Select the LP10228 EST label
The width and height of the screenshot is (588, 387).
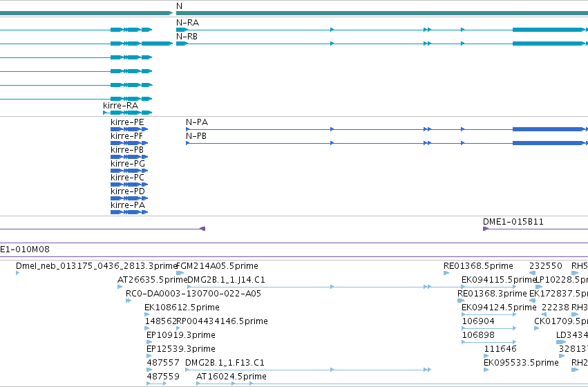click(561, 280)
